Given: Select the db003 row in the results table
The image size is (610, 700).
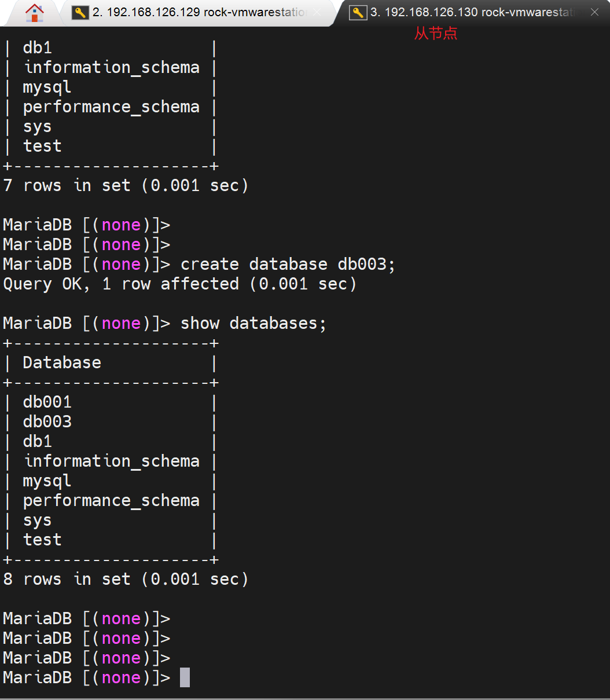Looking at the screenshot, I should tap(47, 422).
